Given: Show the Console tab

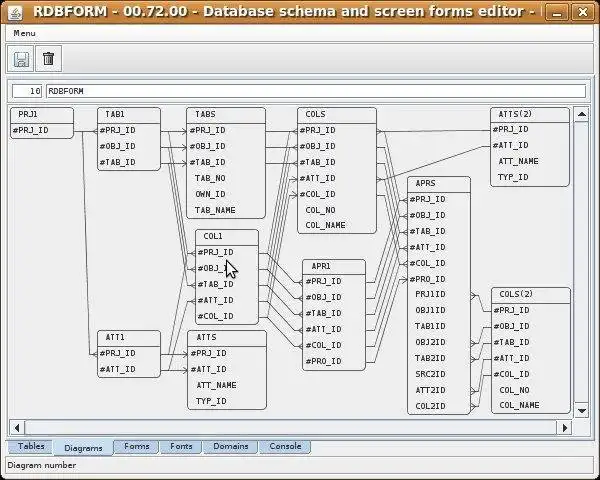Looking at the screenshot, I should pos(285,446).
